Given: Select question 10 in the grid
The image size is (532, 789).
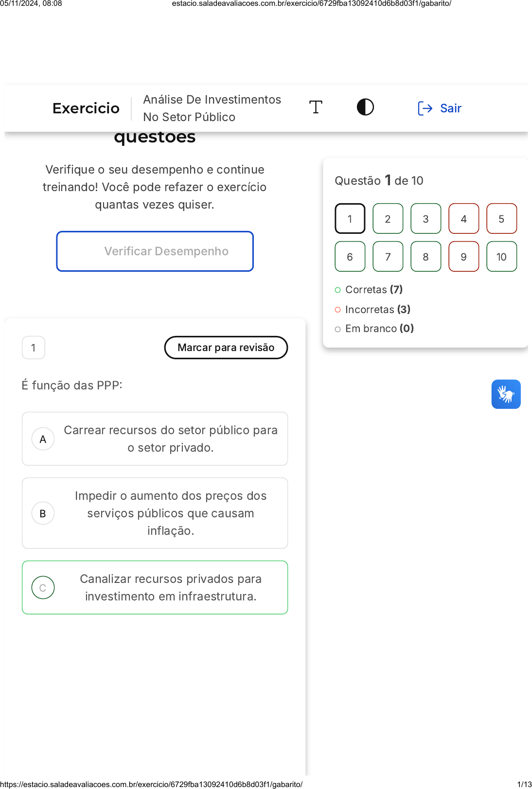Looking at the screenshot, I should pos(501,257).
